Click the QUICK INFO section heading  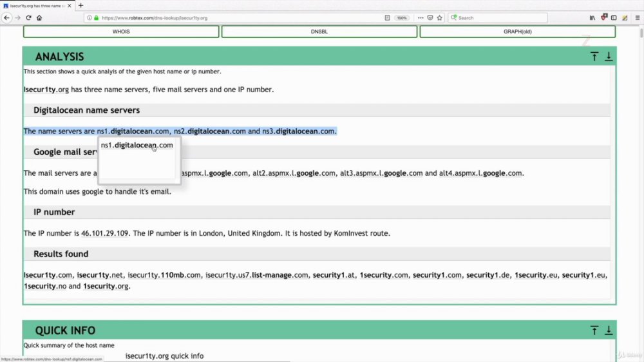65,330
